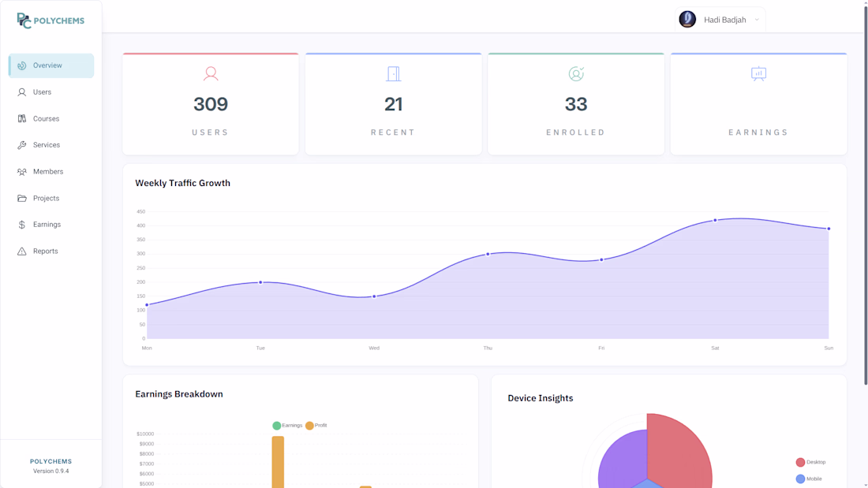Click the Saturday data point on traffic chart
This screenshot has height=488, width=868.
coord(715,220)
